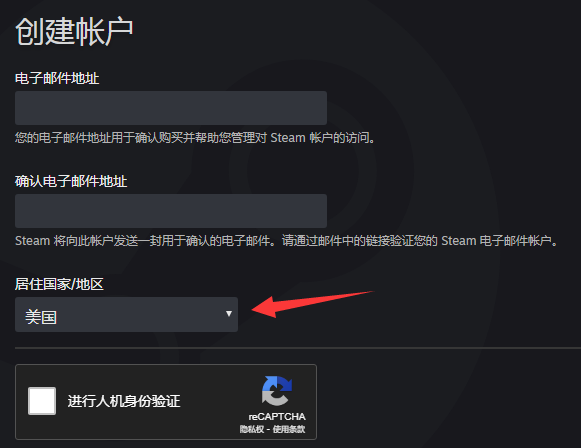The image size is (581, 448).
Task: Focus the 确认电子邮件地址 input field
Action: point(171,211)
